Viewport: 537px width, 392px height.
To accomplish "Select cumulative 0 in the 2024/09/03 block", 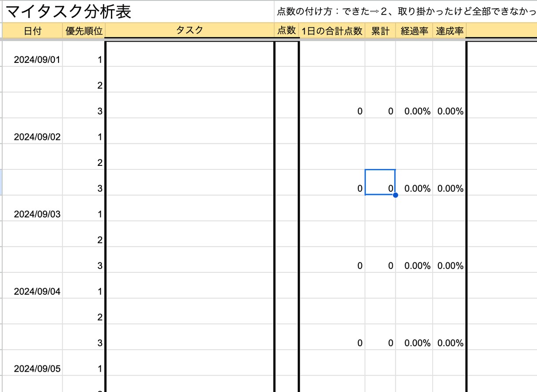I will click(x=380, y=260).
